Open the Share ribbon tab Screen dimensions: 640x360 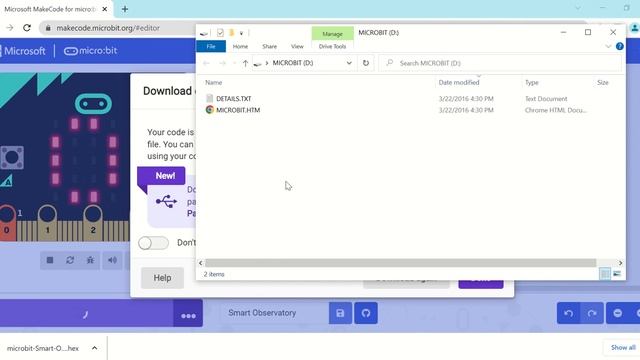[269, 47]
